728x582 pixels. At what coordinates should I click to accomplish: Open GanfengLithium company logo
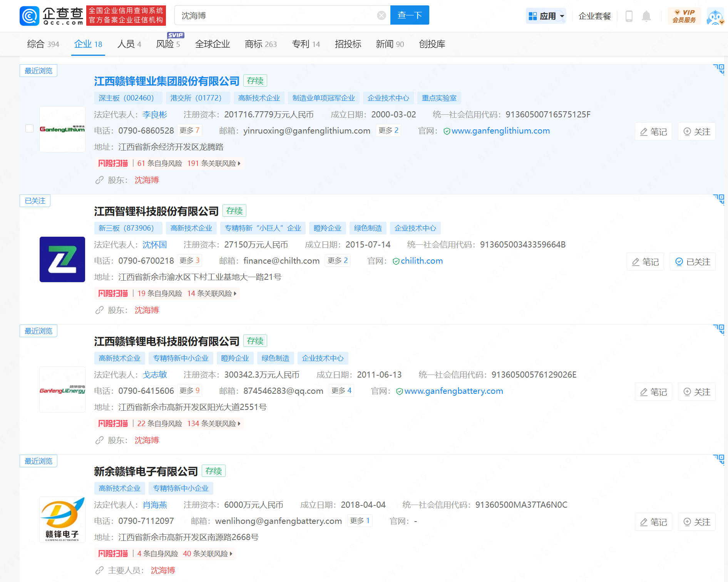click(62, 129)
